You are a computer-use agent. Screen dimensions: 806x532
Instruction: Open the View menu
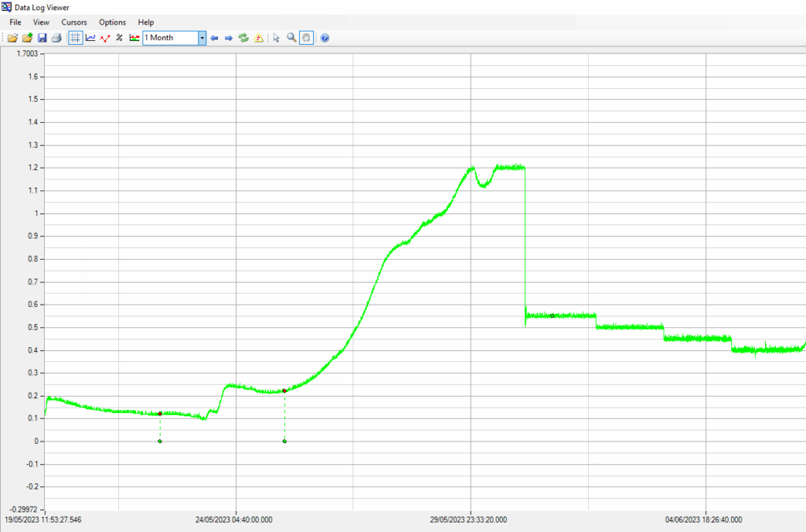tap(41, 23)
